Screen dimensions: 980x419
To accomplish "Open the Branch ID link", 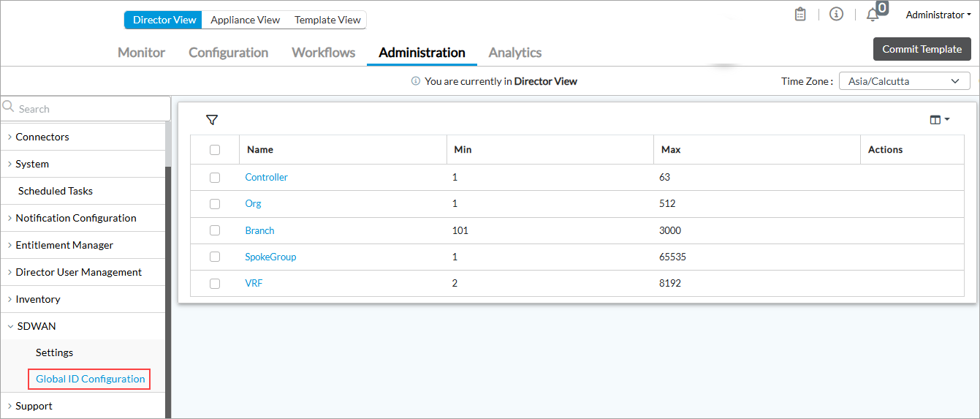I will click(x=259, y=230).
